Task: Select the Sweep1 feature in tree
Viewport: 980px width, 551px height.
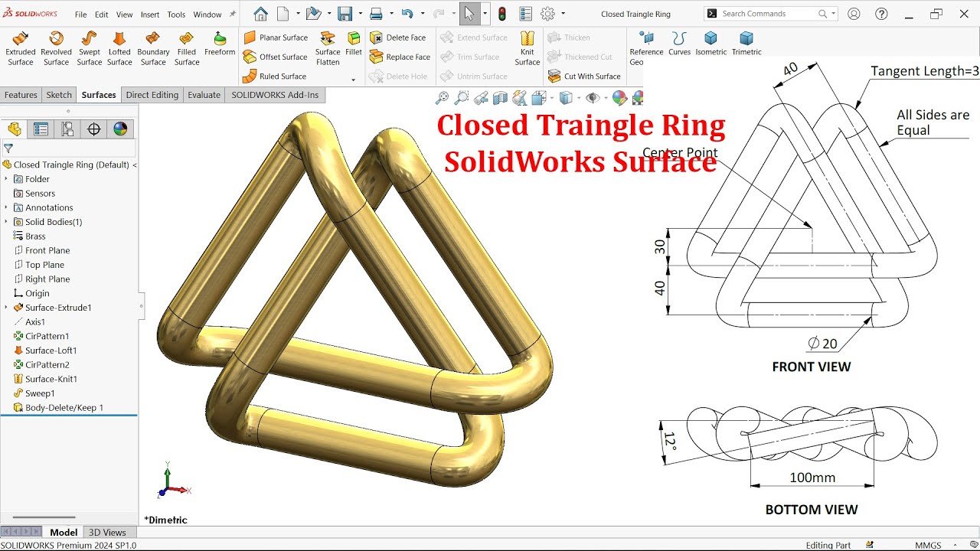Action: tap(40, 393)
